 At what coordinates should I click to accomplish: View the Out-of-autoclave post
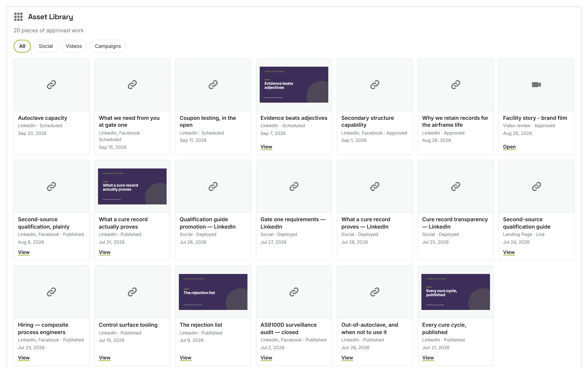pos(347,358)
